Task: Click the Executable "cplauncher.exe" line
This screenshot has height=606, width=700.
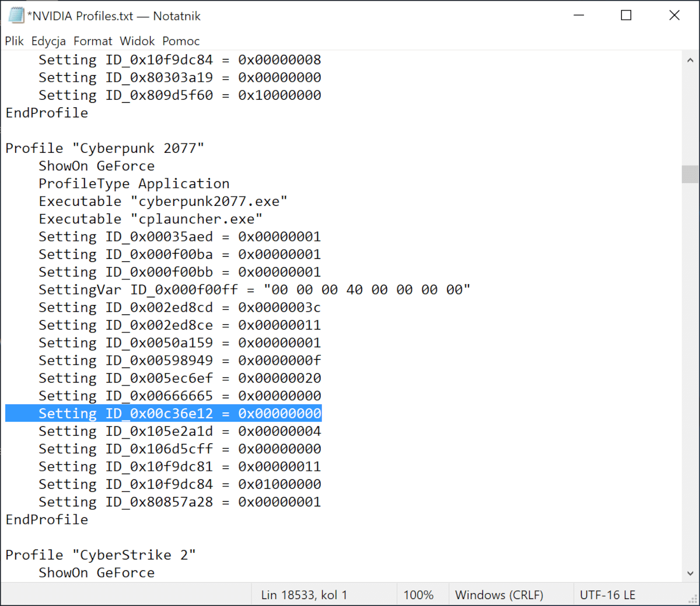Action: (150, 219)
